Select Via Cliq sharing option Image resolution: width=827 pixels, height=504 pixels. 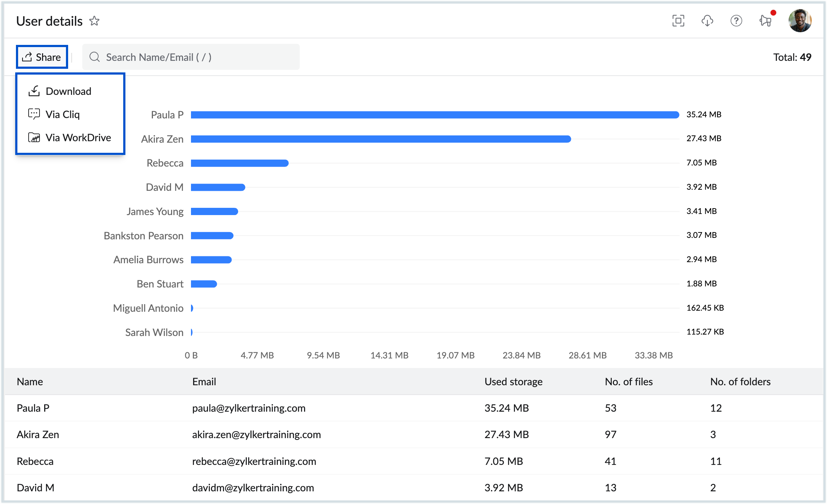(62, 114)
